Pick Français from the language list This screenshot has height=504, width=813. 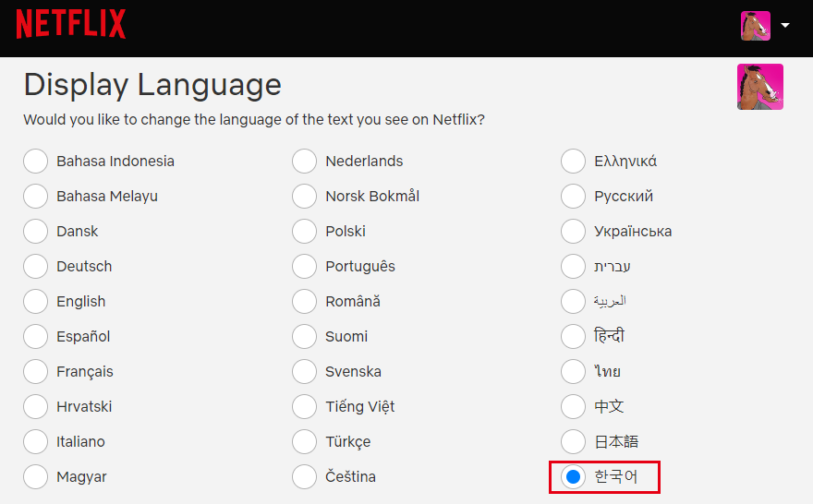click(x=35, y=371)
